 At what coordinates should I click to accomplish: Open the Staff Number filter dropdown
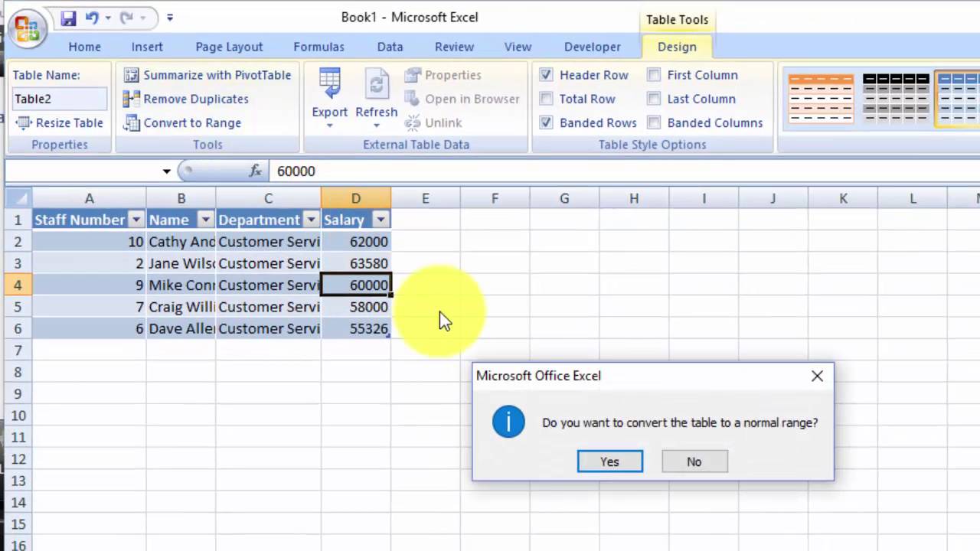pyautogui.click(x=136, y=220)
